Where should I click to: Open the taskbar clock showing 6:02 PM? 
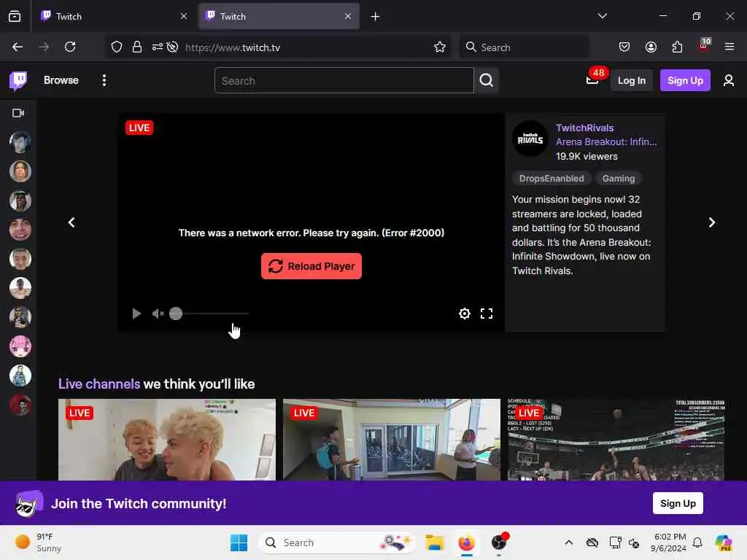(669, 542)
